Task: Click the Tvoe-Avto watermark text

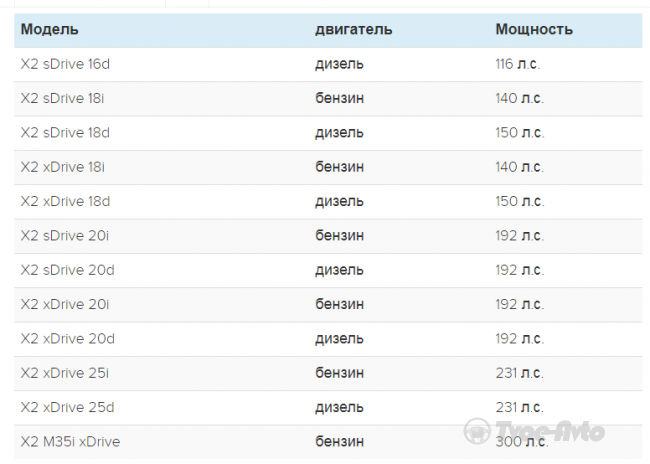Action: (550, 431)
